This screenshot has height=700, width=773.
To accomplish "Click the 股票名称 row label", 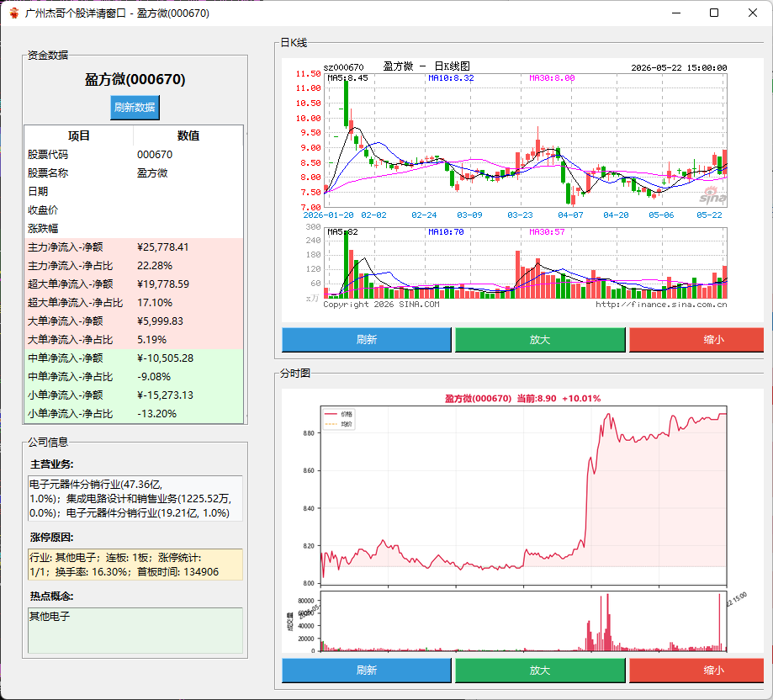I will [x=48, y=173].
